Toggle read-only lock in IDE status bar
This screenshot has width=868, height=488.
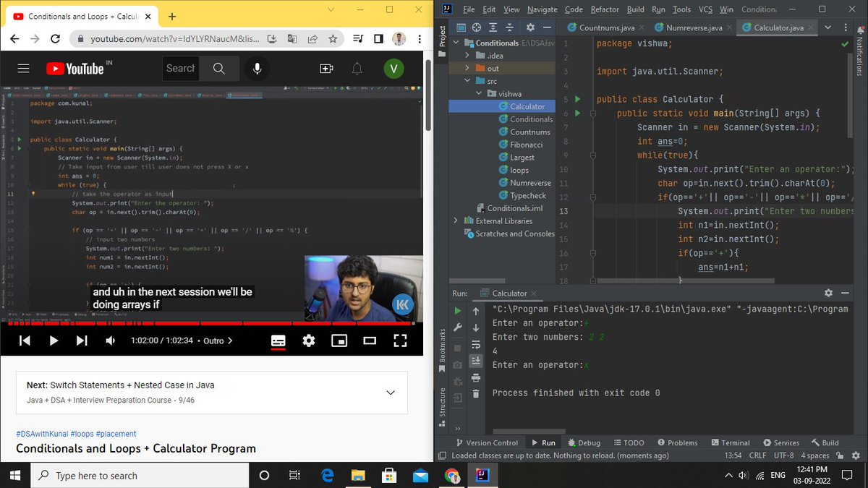pos(840,455)
